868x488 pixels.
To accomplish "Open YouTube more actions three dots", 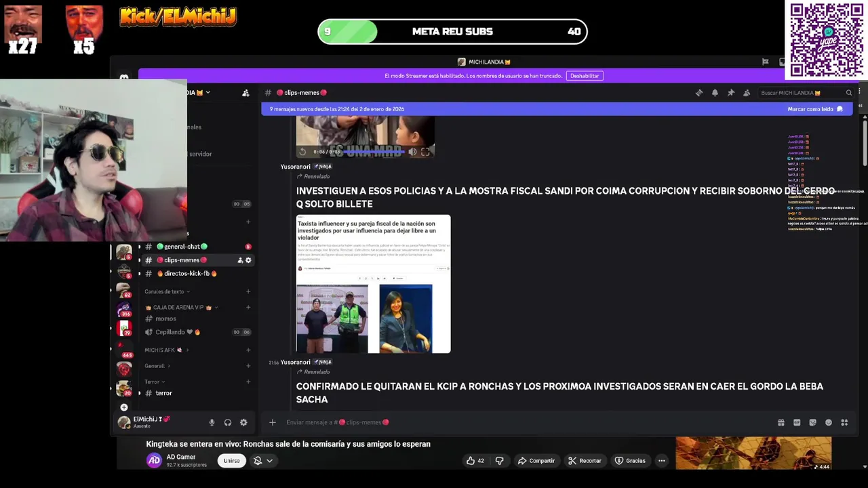I will tap(662, 461).
